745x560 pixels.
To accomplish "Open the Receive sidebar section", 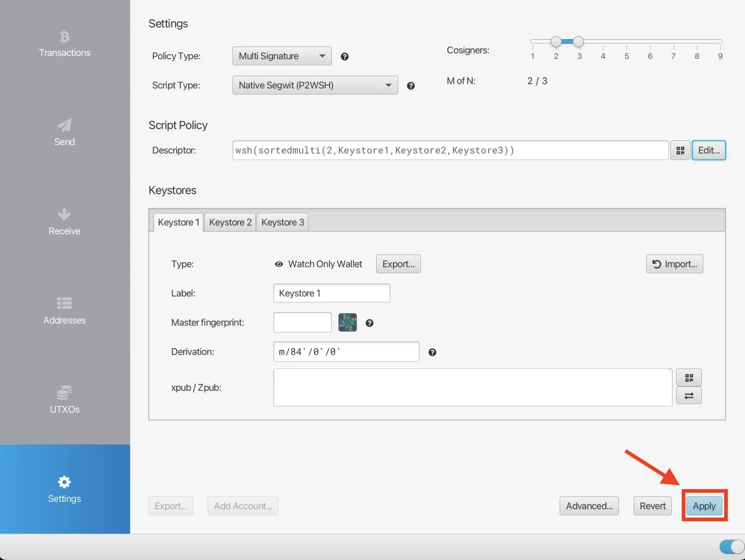I will [x=64, y=222].
